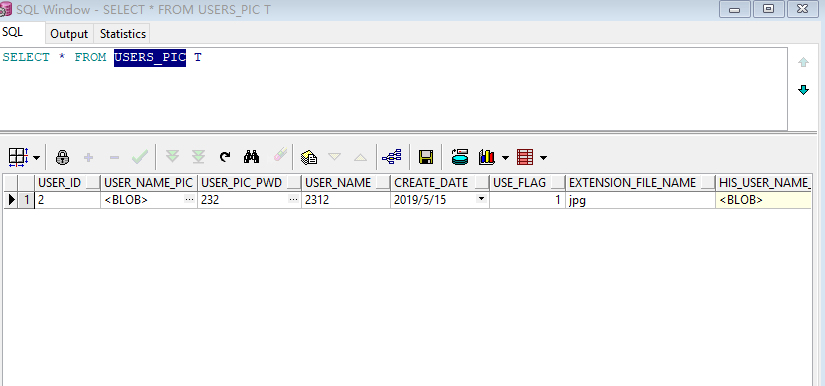The image size is (825, 386).
Task: Open the grid view mode dropdown arrow
Action: tap(36, 157)
